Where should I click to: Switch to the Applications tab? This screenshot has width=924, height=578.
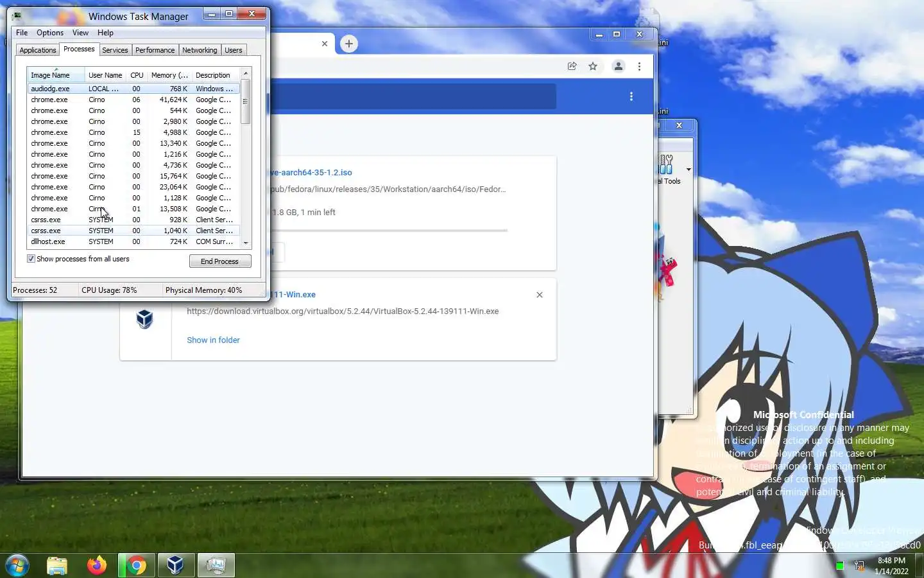(38, 50)
